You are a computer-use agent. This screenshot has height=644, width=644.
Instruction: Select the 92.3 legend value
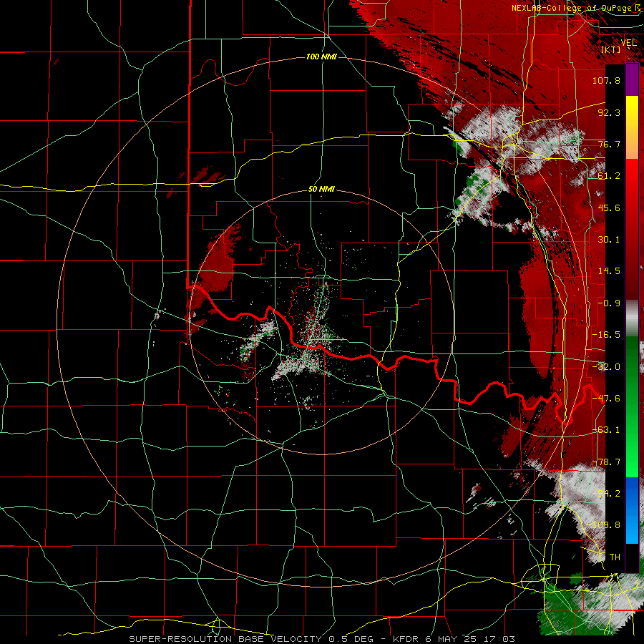[x=609, y=112]
